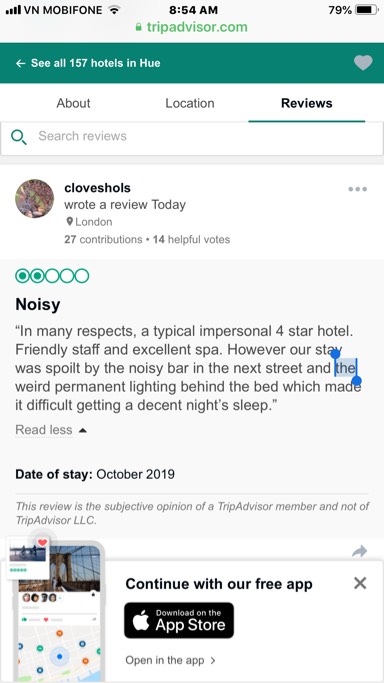Screen dimensions: 384x683
Task: Tap the Search reviews input field
Action: [192, 138]
